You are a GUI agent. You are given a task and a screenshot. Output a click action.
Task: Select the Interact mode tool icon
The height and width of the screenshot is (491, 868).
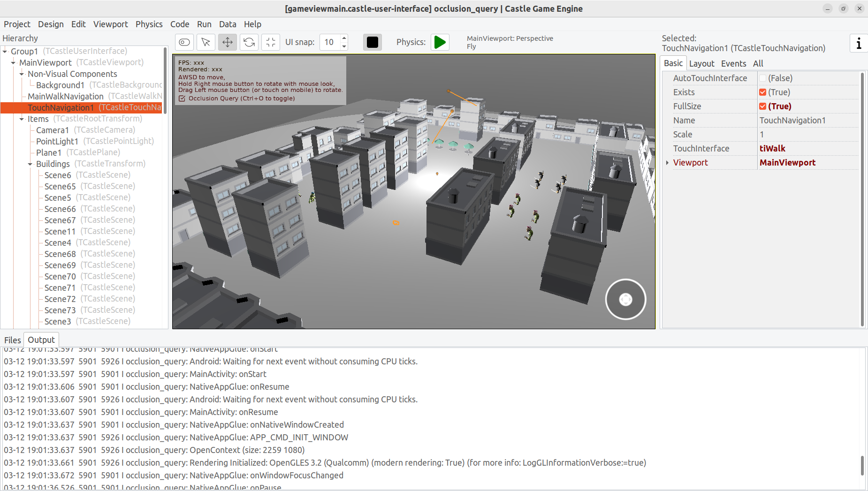[x=184, y=42]
